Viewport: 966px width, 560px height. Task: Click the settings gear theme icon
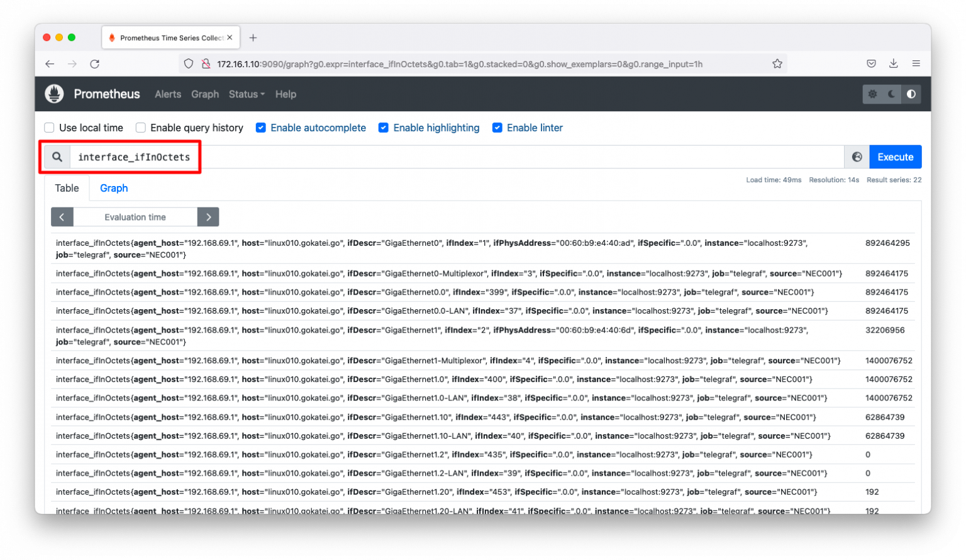click(x=872, y=94)
